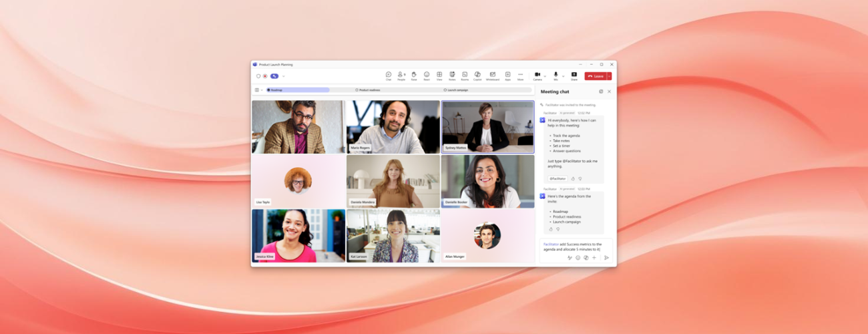Screen dimensions: 868x334
Task: Raise your hand in the meeting
Action: [x=414, y=75]
